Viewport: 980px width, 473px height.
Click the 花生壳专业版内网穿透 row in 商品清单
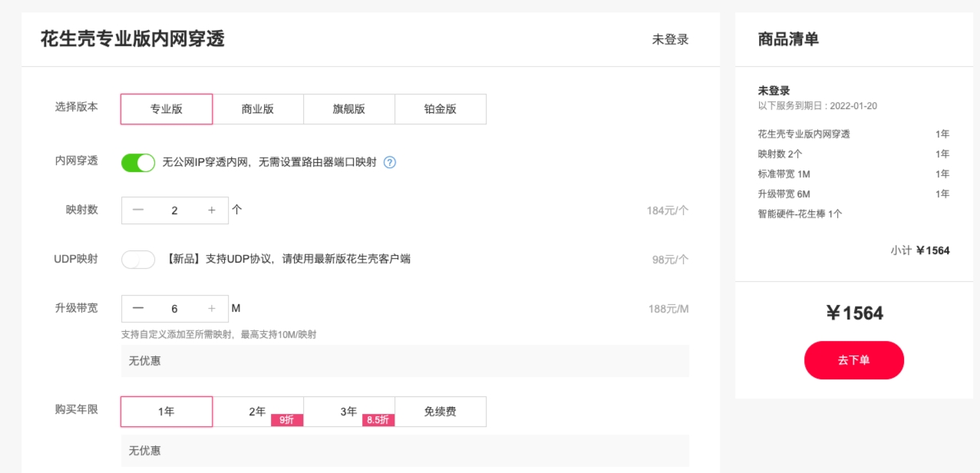[854, 134]
